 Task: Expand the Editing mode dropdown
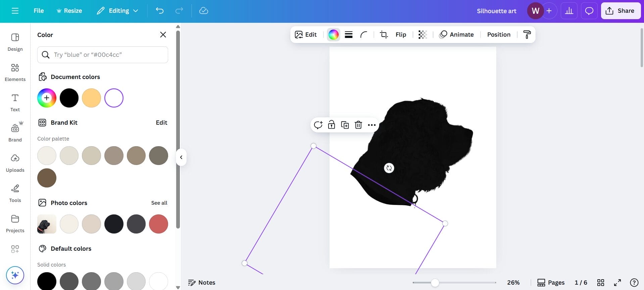(117, 11)
